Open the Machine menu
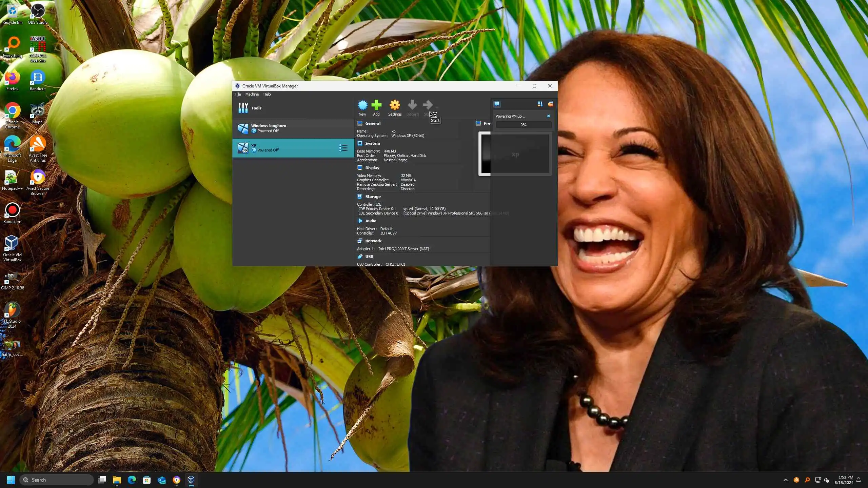The width and height of the screenshot is (868, 488). [x=252, y=95]
